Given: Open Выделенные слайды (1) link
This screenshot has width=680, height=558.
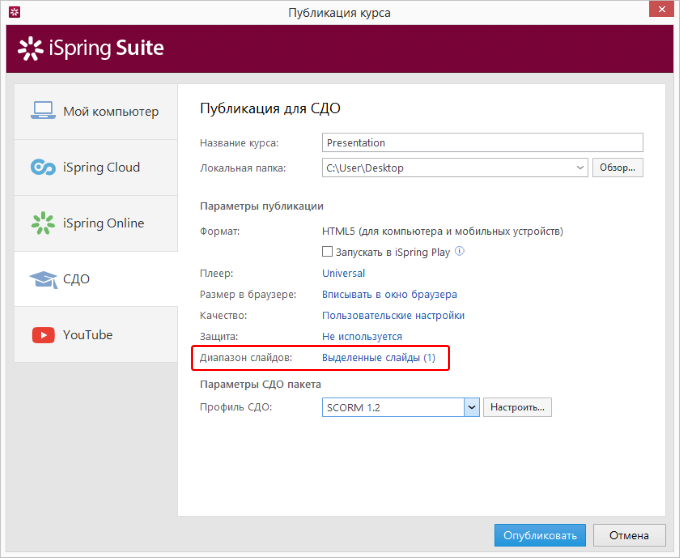Looking at the screenshot, I should (379, 358).
